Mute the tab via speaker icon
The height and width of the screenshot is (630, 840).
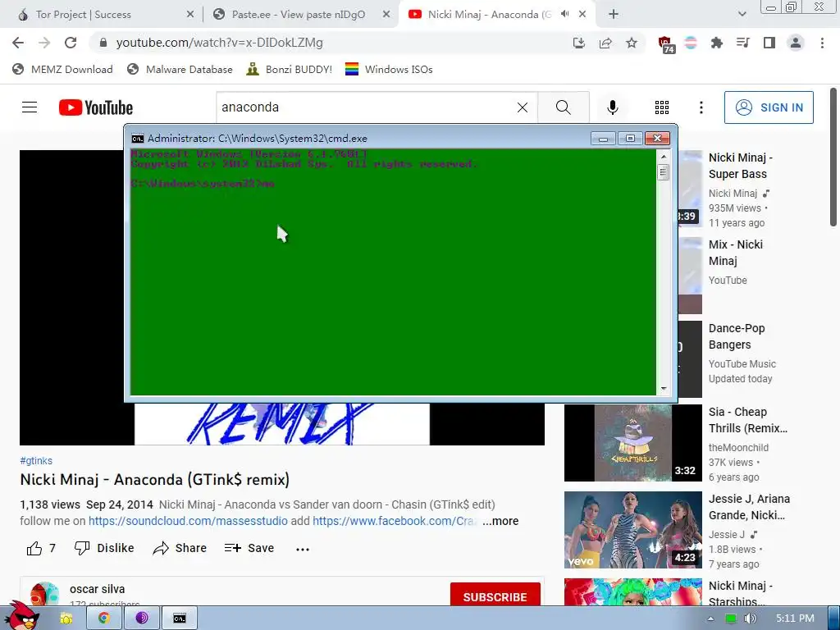[564, 15]
